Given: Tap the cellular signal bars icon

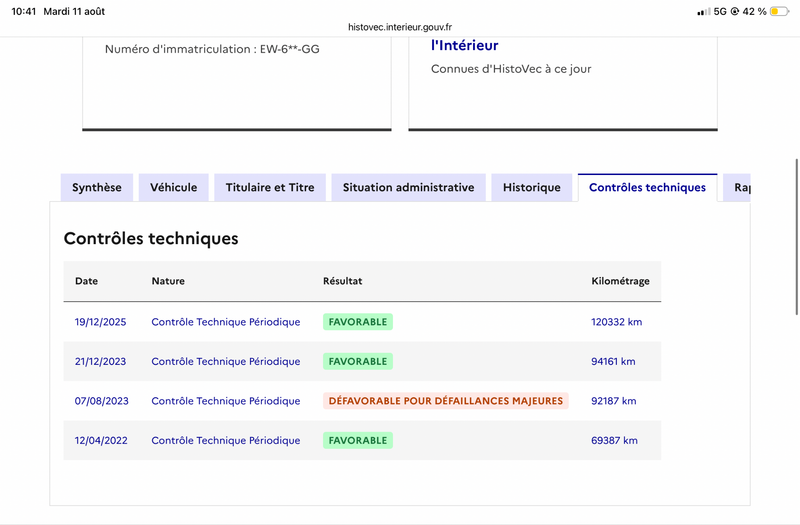Looking at the screenshot, I should tap(704, 11).
